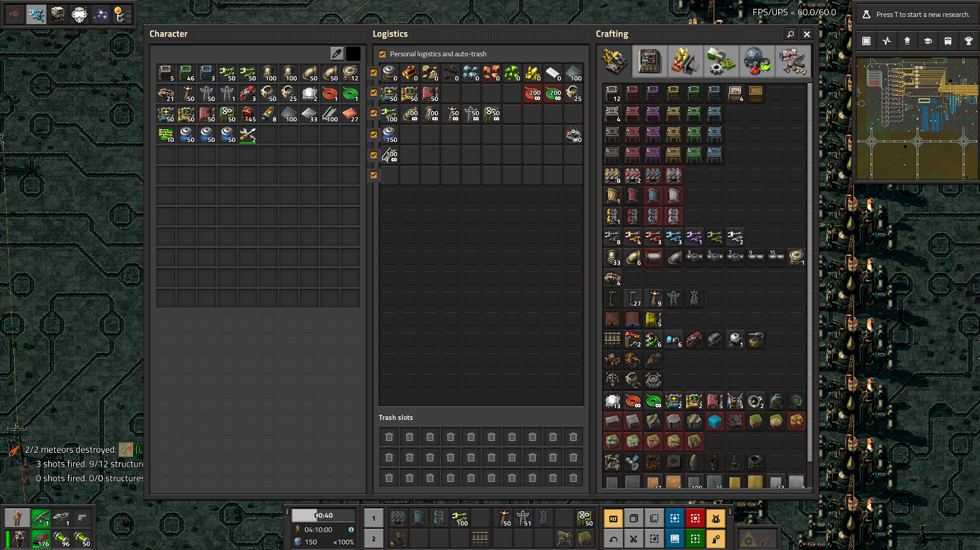
Task: Open the Combat crafting tab with gun icon
Action: tap(792, 61)
